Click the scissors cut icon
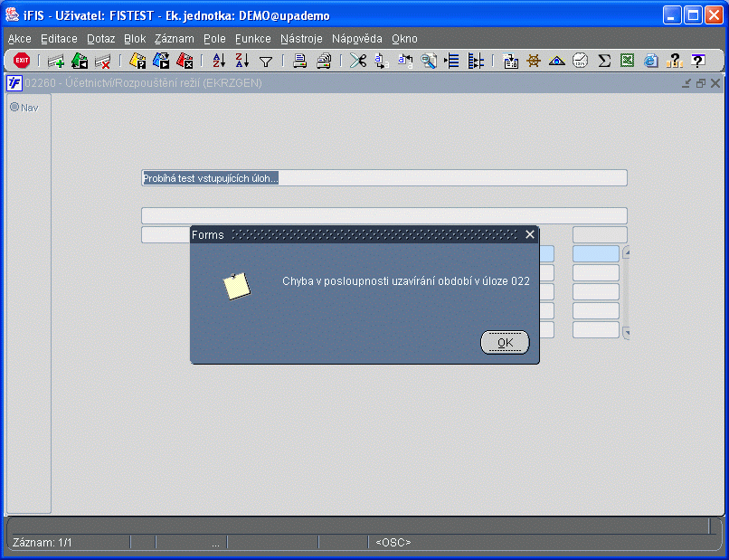 click(358, 61)
